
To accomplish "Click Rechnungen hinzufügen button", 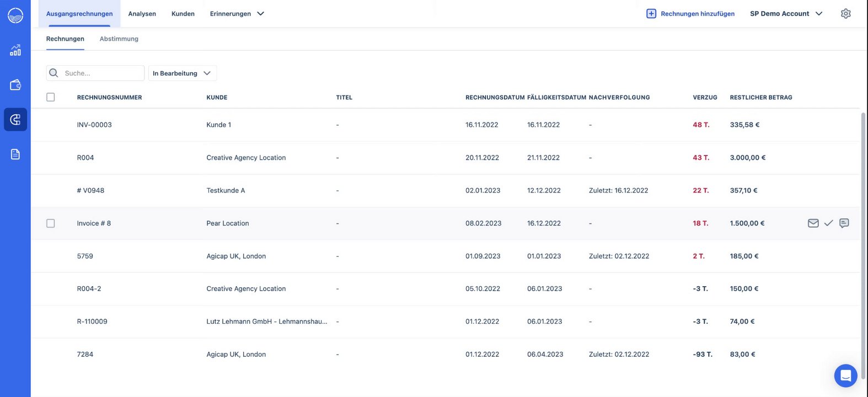I will [x=690, y=14].
